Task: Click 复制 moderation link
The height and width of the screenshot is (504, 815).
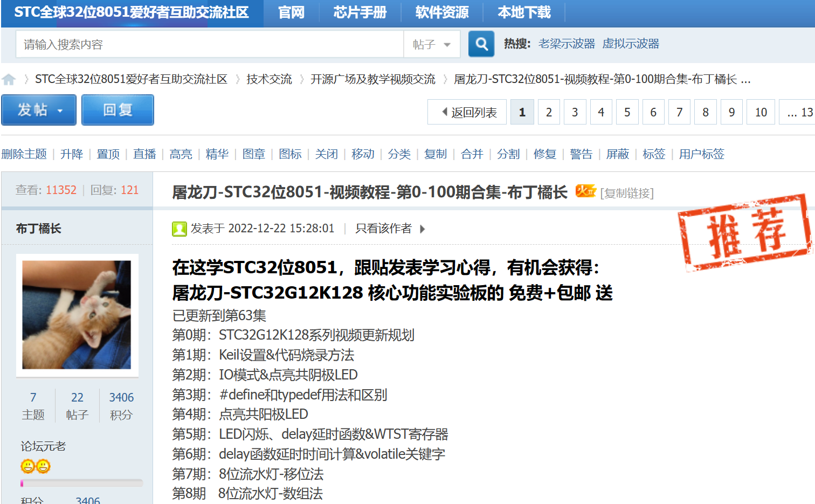Action: (x=436, y=154)
